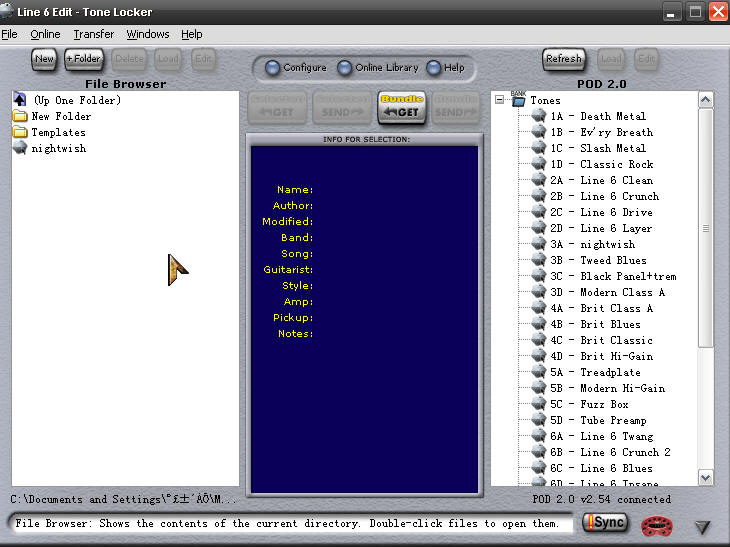Click tone icon for 3A - nightwish
The height and width of the screenshot is (547, 730).
539,244
